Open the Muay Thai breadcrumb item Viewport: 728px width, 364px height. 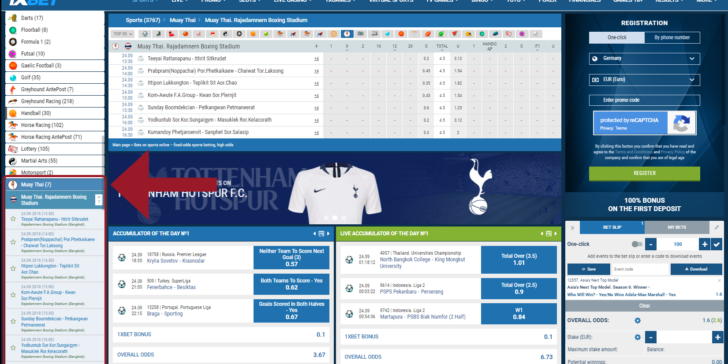(182, 20)
